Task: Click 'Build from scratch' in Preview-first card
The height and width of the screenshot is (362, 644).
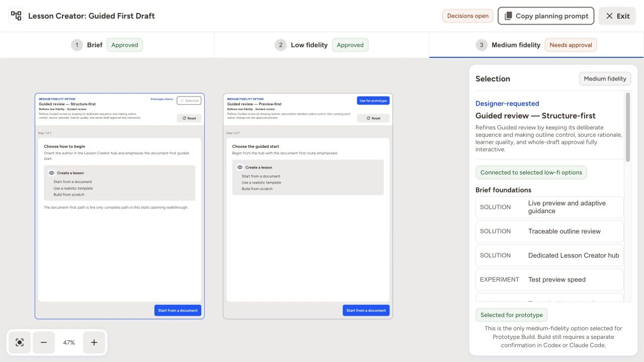Action: point(257,189)
